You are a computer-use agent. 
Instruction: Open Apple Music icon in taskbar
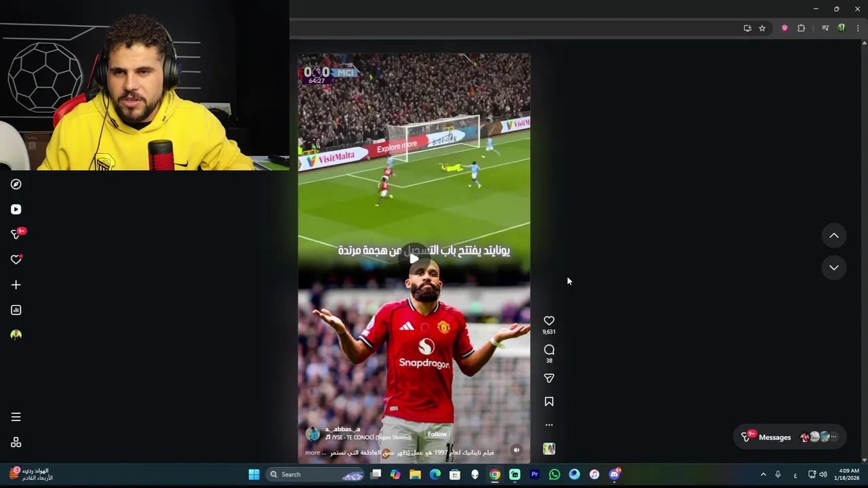[594, 474]
